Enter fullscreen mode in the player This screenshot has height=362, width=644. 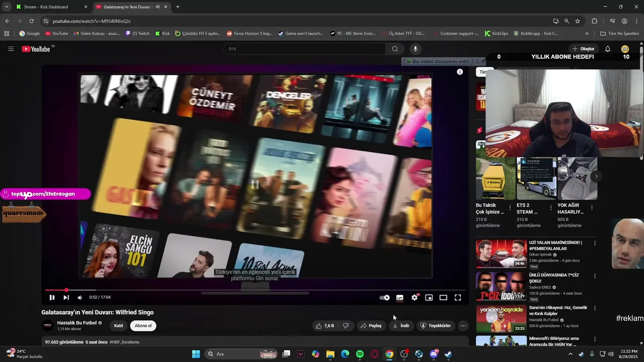point(458,298)
